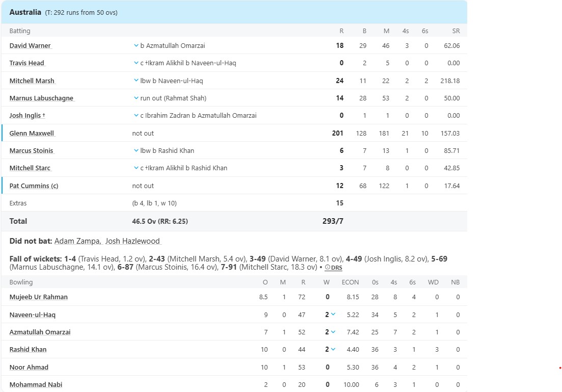Show Naveen-ul-Haq's wickets dropdown arrow
Screen dimensions: 562x392
[x=333, y=315]
